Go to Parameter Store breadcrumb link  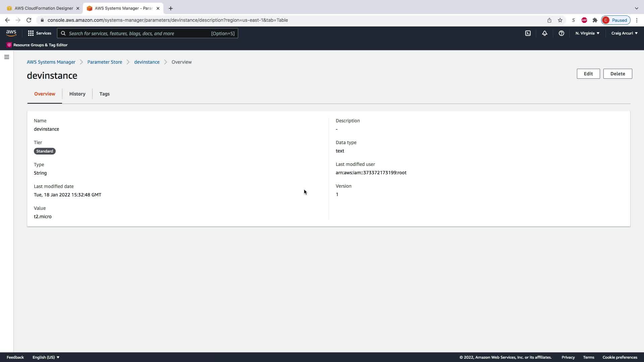tap(105, 62)
